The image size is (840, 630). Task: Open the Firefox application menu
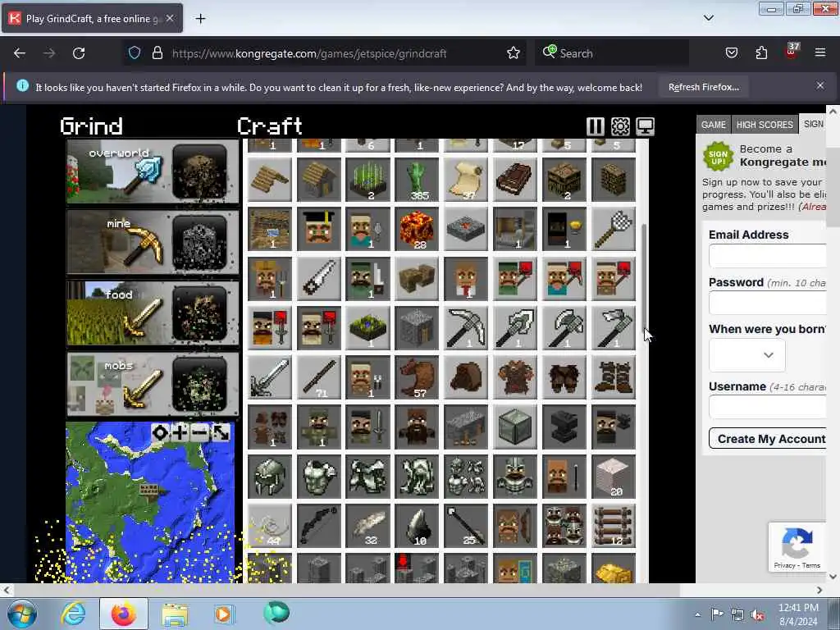coord(820,52)
